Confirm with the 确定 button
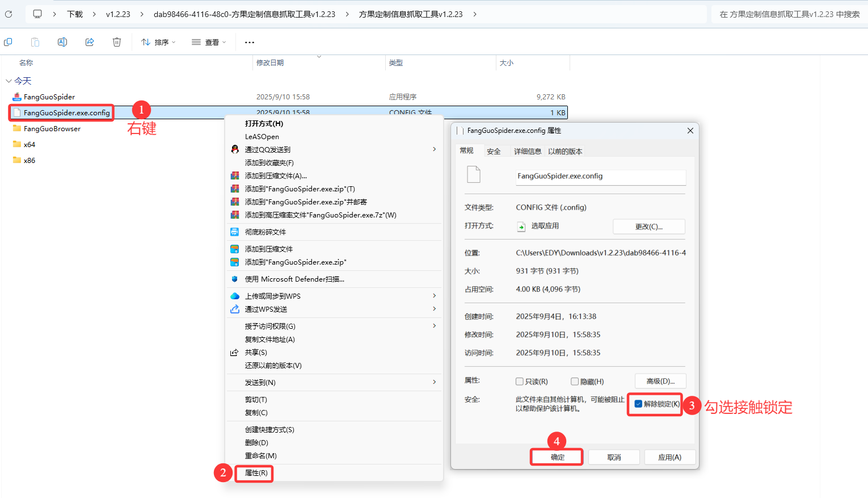Image resolution: width=868 pixels, height=498 pixels. click(557, 457)
